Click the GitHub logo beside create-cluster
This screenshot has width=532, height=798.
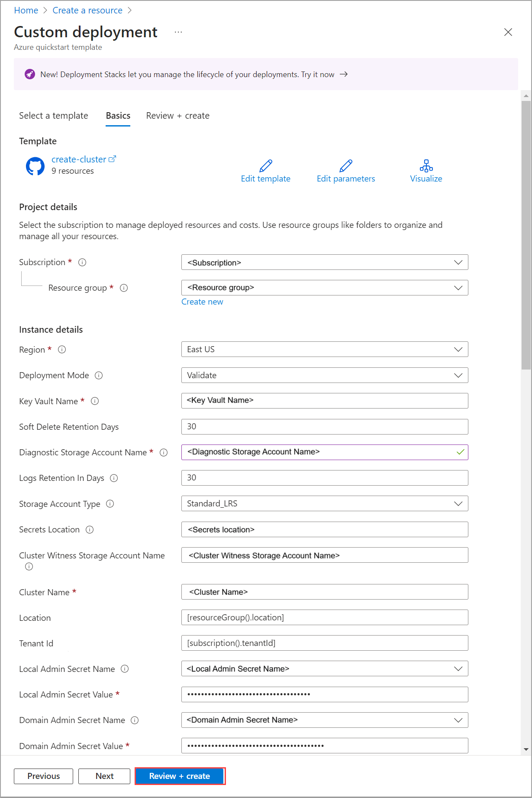coord(35,166)
